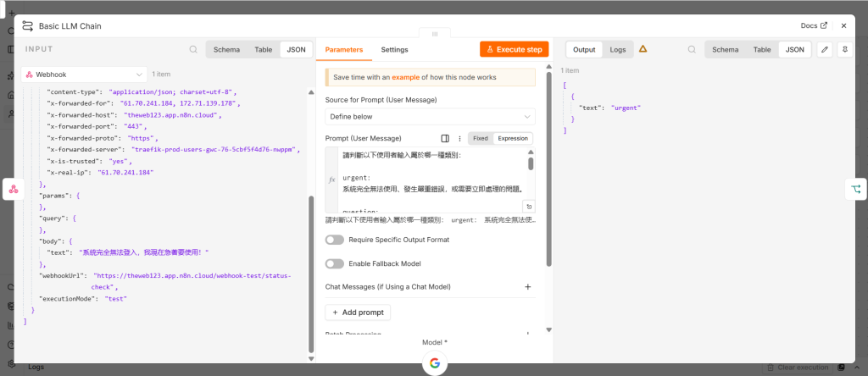Image resolution: width=868 pixels, height=376 pixels.
Task: Click the Parameters panel scrollbar
Action: pos(548,169)
